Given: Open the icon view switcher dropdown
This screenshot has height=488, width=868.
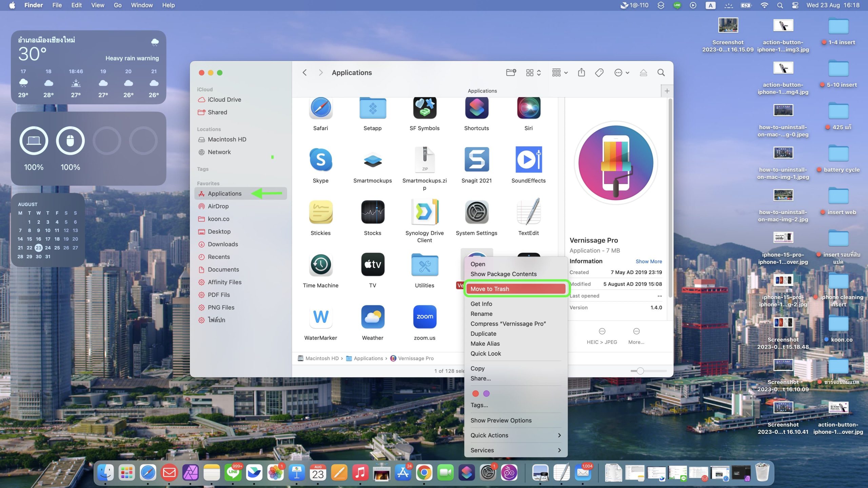Looking at the screenshot, I should coord(533,73).
